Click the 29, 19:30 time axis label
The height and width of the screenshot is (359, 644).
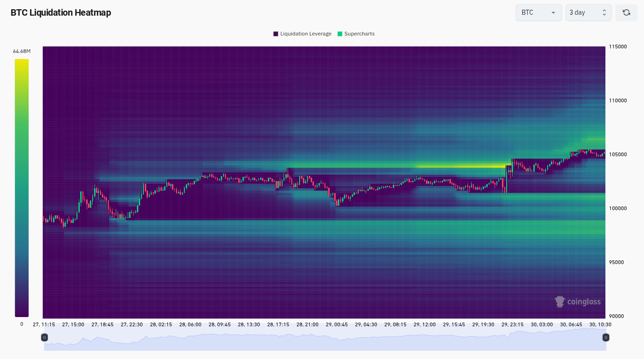point(483,324)
